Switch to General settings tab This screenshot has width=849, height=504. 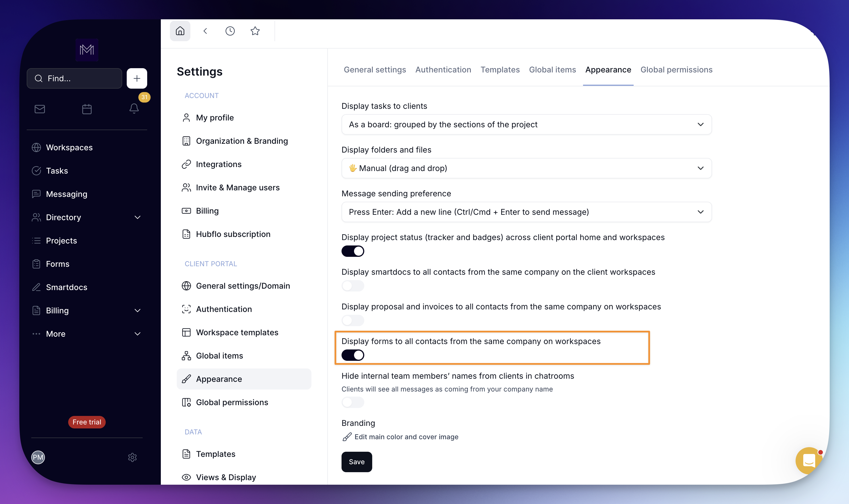coord(375,70)
